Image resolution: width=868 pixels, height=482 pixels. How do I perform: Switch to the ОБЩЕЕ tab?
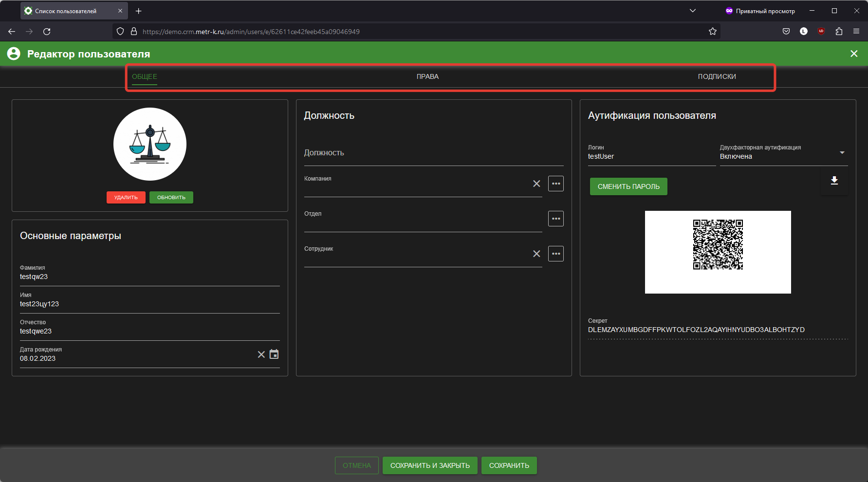145,76
